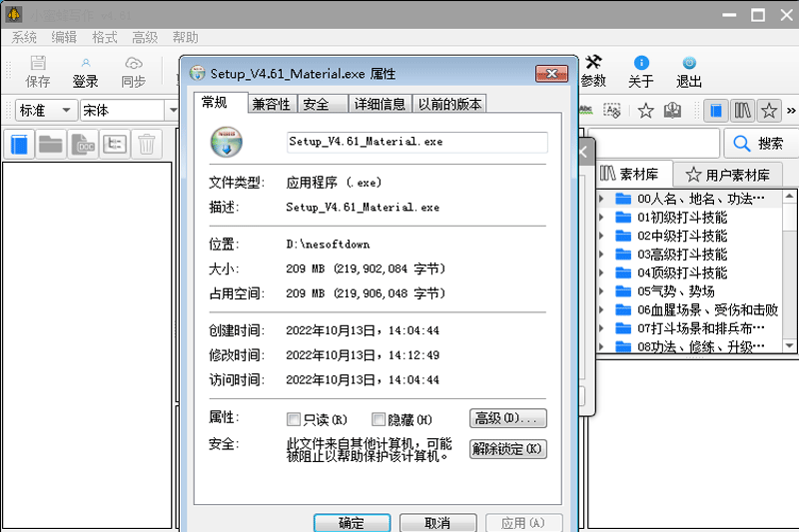Screen dimensions: 799x532
Task: Switch to the 兼容性 tab
Action: [x=272, y=105]
